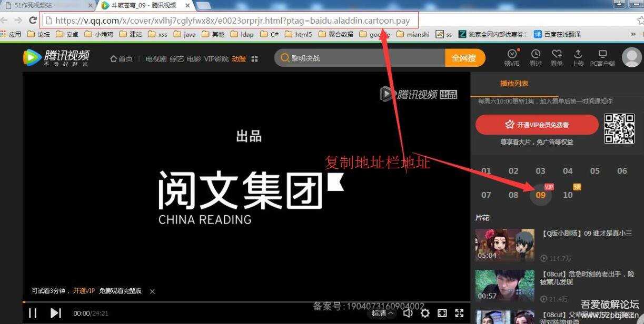Click the 黎明决战 search box
The width and height of the screenshot is (644, 324).
[360, 58]
